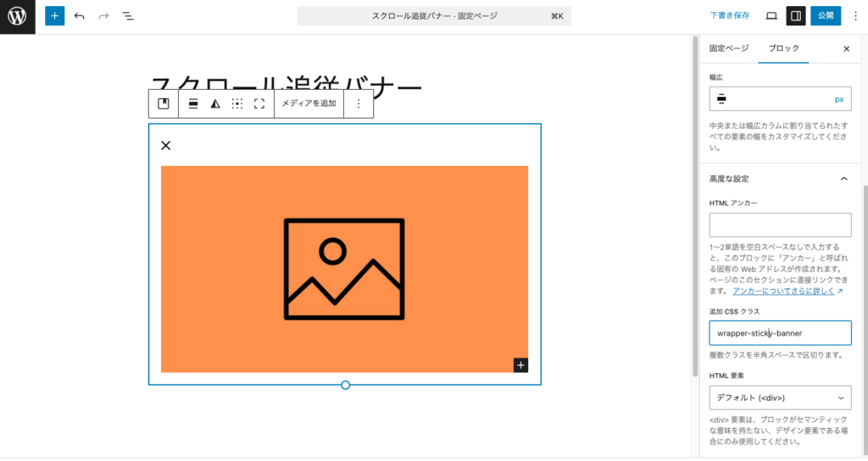Click the 公開 button
Screen dimensions: 868x461
point(826,16)
